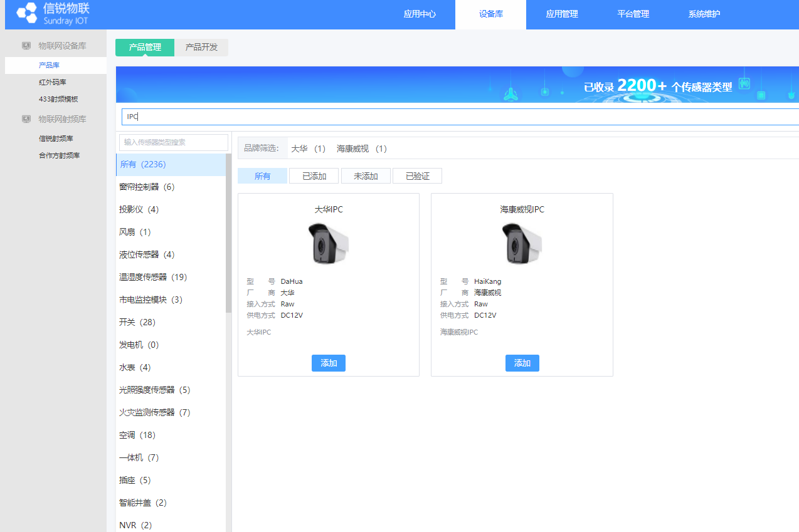Show 已添加 products only
The height and width of the screenshot is (532, 799).
coord(314,176)
